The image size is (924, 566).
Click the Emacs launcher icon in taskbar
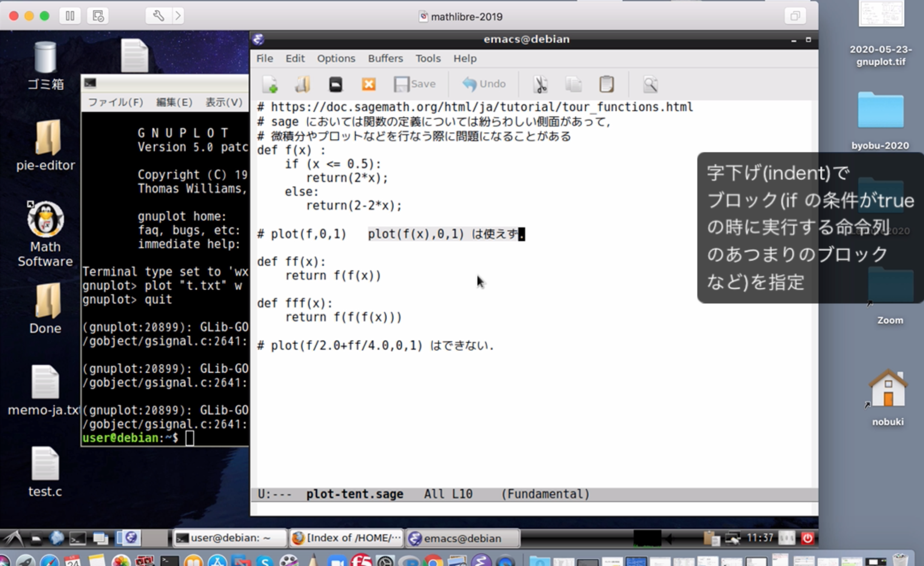(130, 537)
